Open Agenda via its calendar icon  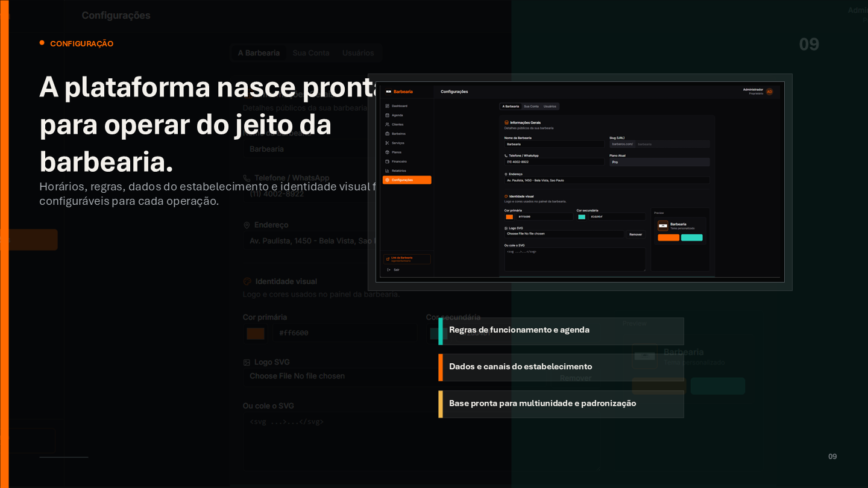[x=387, y=115]
